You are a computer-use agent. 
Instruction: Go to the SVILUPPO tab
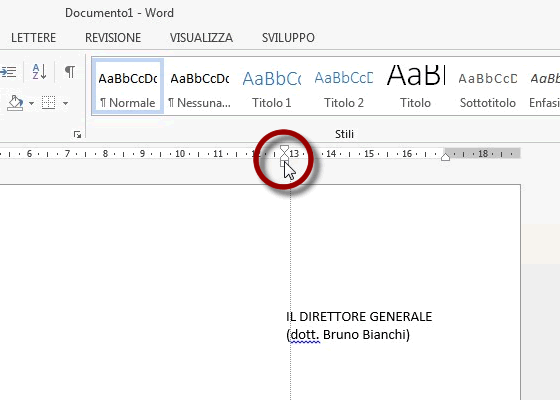point(288,38)
